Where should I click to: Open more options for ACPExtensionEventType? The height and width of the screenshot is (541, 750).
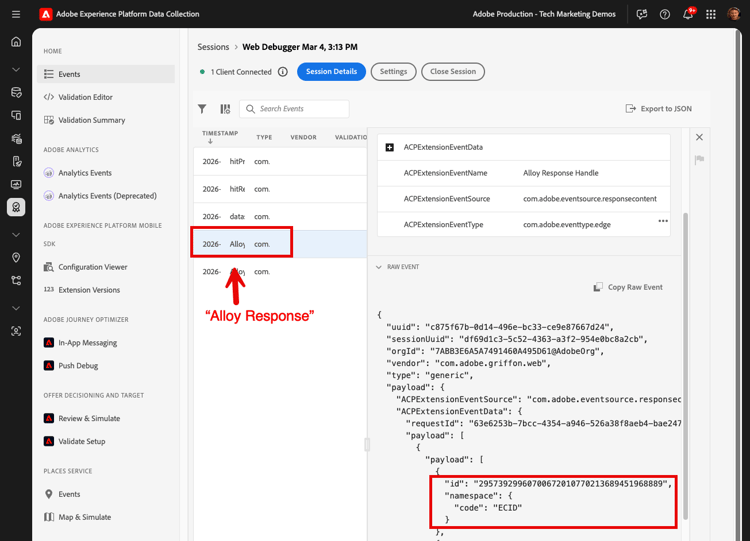pyautogui.click(x=663, y=221)
